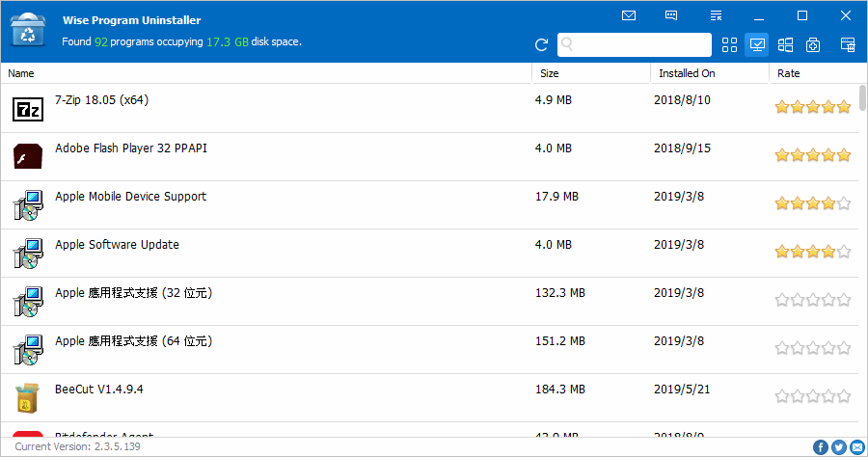Show Windows apps via Windows logo icon
This screenshot has width=868, height=457.
pyautogui.click(x=785, y=44)
